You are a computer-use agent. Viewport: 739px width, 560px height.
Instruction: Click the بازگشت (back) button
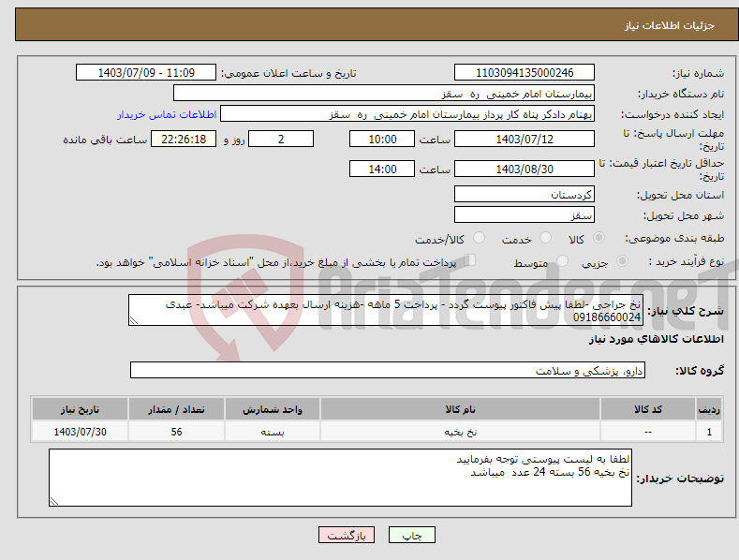tap(347, 535)
